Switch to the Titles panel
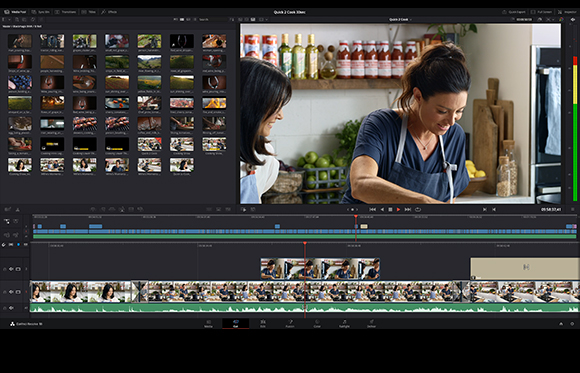580x373 pixels. [x=89, y=12]
